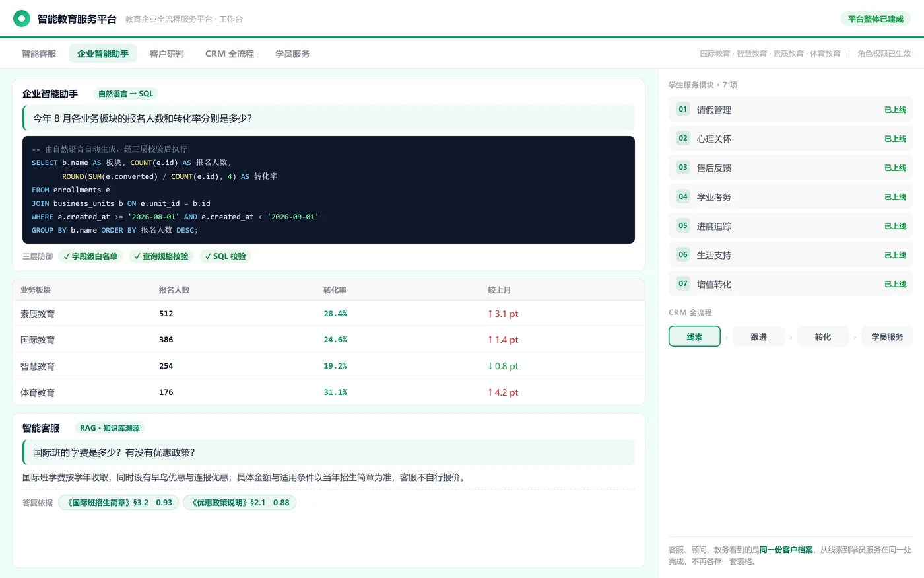Go to the 学员服务 tab
Viewport: 924px width, 578px height.
pyautogui.click(x=292, y=54)
